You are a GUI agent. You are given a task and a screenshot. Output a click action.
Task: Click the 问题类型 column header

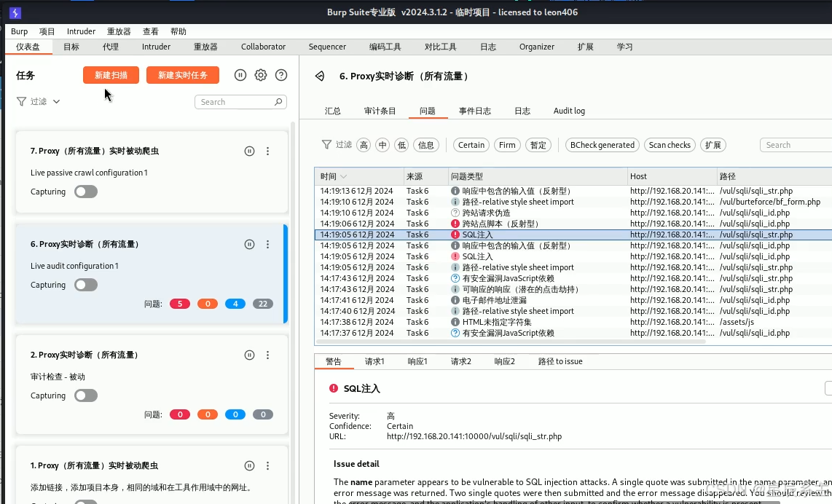click(x=537, y=176)
